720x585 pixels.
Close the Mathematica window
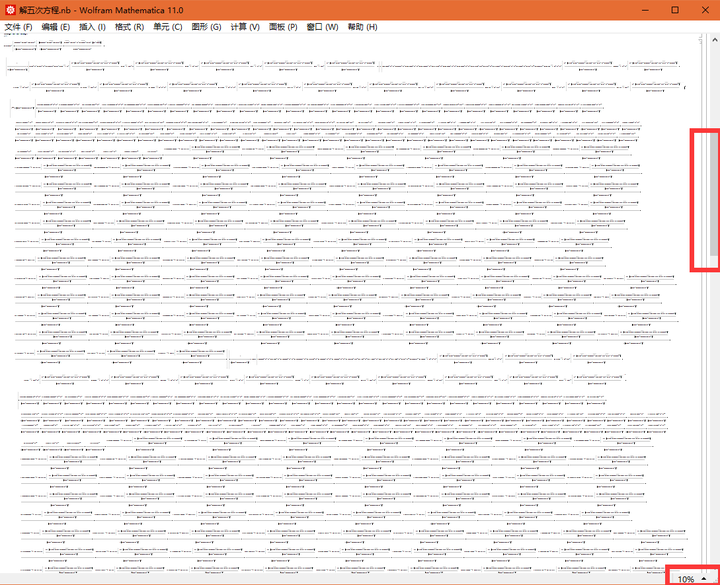coord(705,10)
